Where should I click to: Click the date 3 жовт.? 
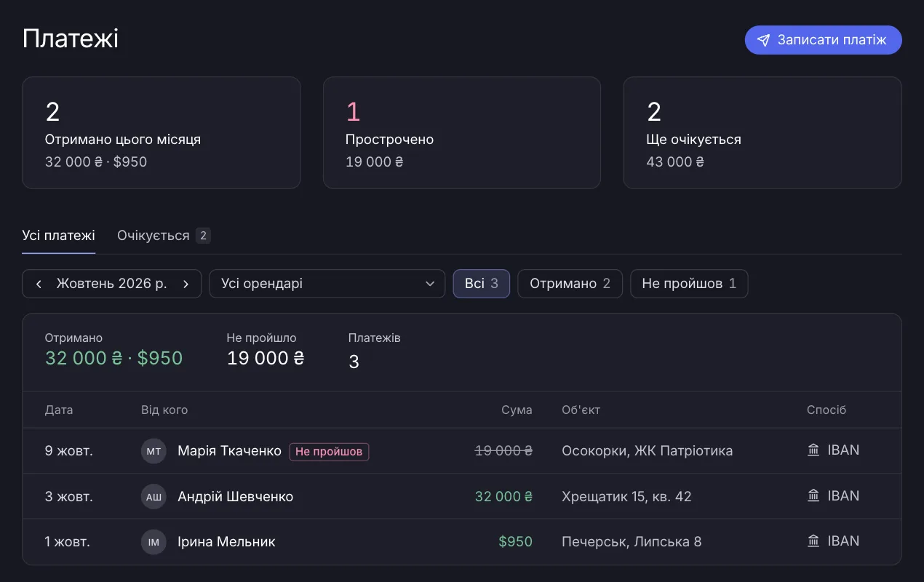click(x=69, y=497)
